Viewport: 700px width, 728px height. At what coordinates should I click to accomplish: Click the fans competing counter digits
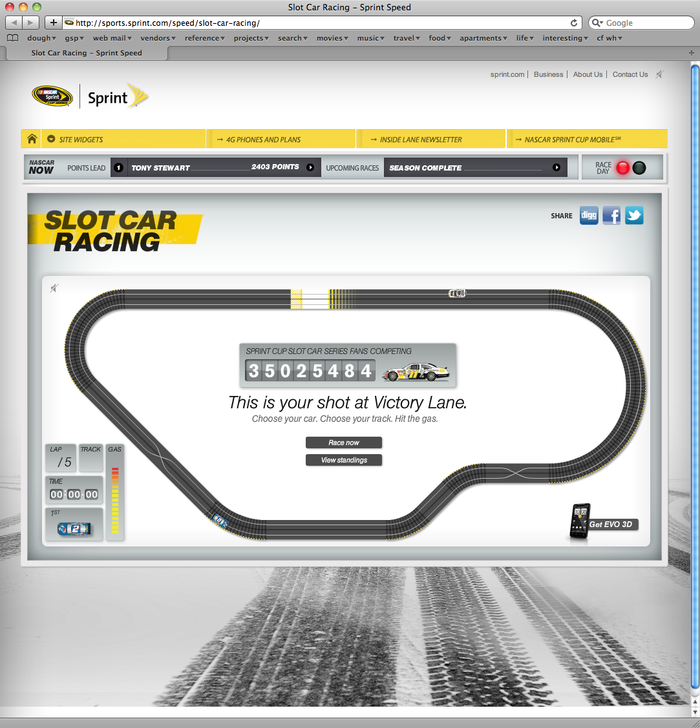310,371
